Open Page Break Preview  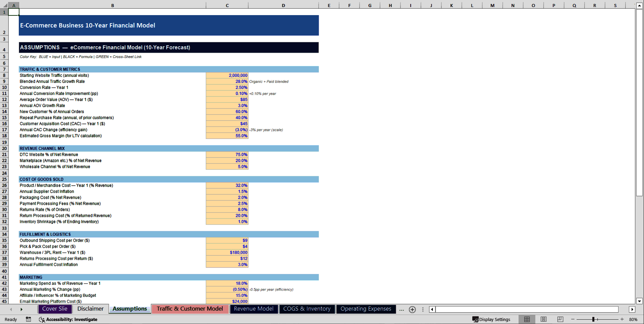pyautogui.click(x=560, y=319)
